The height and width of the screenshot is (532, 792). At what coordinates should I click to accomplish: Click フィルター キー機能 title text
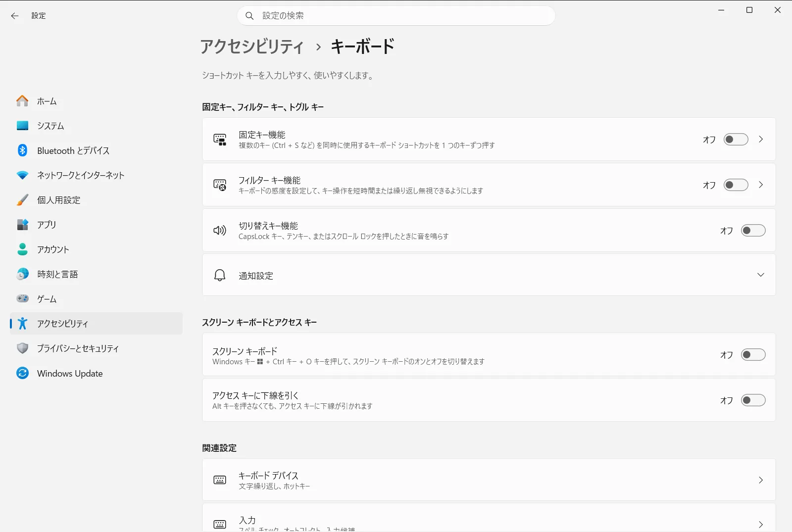coord(269,180)
